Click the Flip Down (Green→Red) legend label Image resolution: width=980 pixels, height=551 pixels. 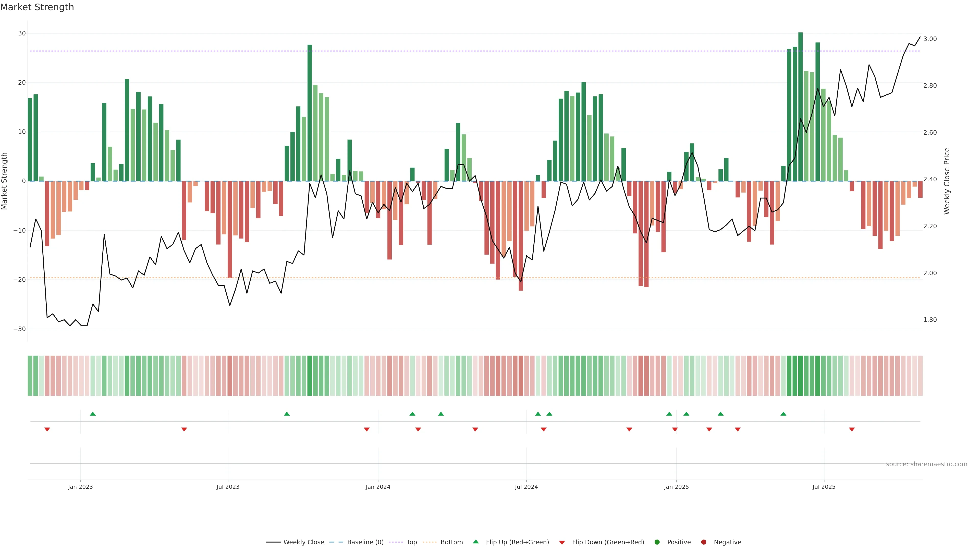tap(608, 542)
